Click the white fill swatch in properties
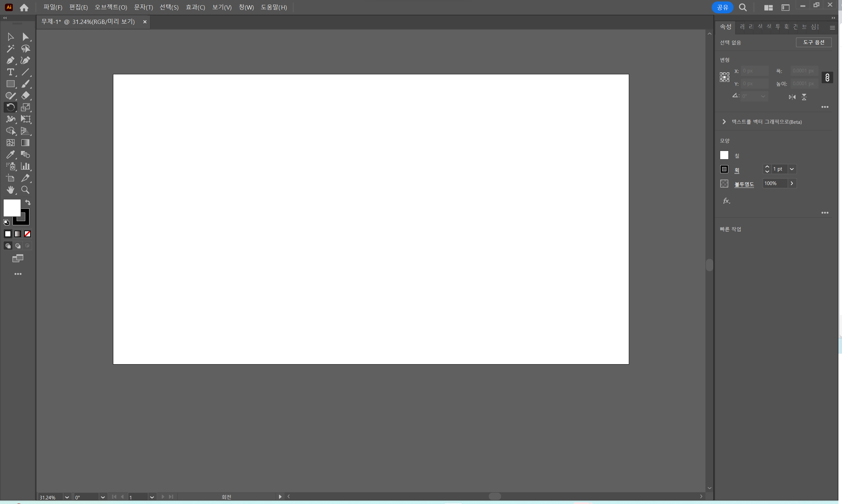 (724, 155)
